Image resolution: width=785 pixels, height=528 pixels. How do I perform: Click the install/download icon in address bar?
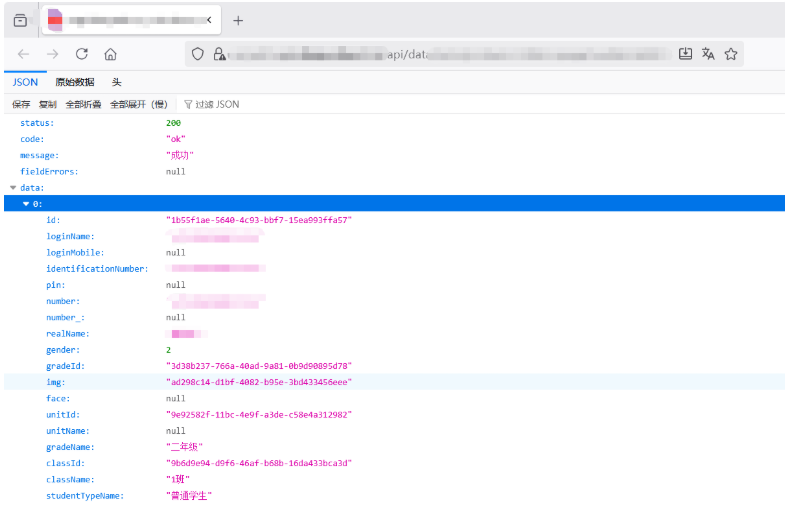(685, 54)
